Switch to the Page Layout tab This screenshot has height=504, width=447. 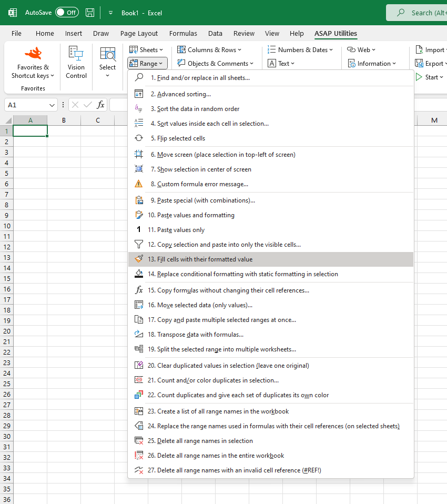[x=139, y=34]
